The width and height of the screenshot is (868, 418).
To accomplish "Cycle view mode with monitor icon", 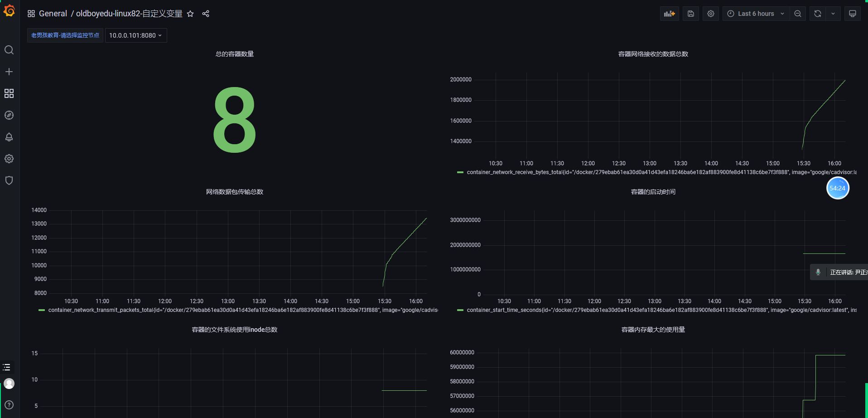I will [x=853, y=14].
